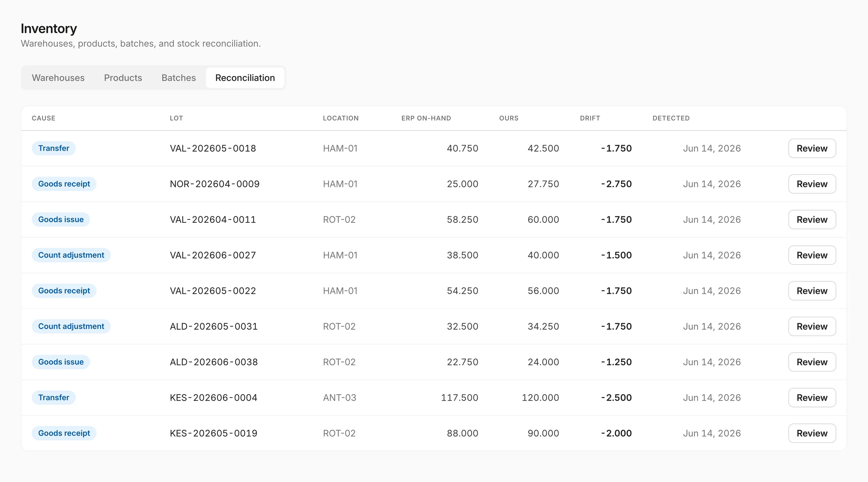Click the LOT column header
This screenshot has width=868, height=482.
[x=176, y=118]
